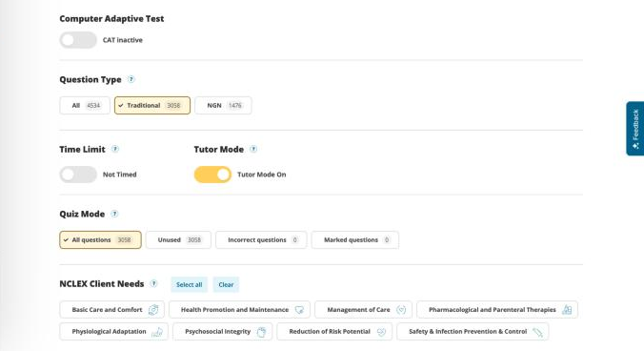
Task: Select Safety & Infection Prevention & Control category
Action: pos(473,332)
